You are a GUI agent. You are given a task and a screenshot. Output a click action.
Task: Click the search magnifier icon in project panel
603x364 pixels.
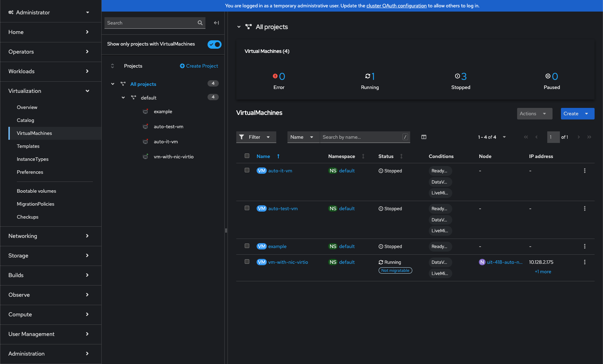tap(200, 23)
